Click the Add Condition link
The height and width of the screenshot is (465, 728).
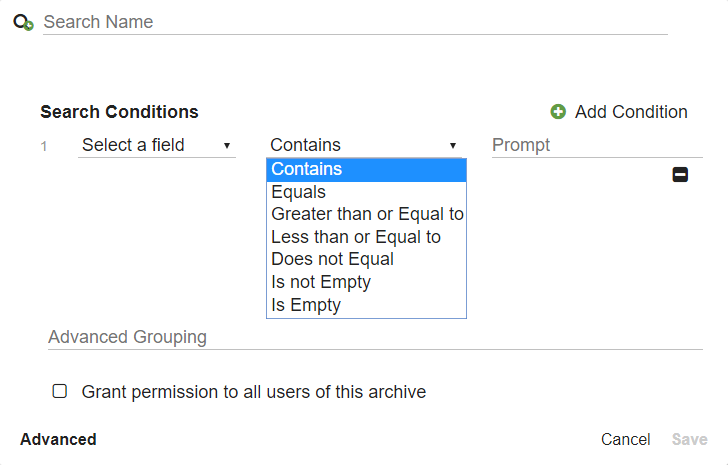(630, 112)
